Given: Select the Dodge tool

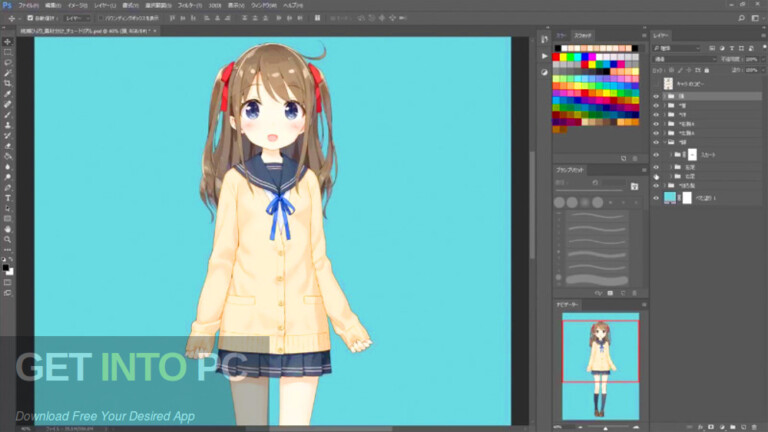Looking at the screenshot, I should (7, 177).
